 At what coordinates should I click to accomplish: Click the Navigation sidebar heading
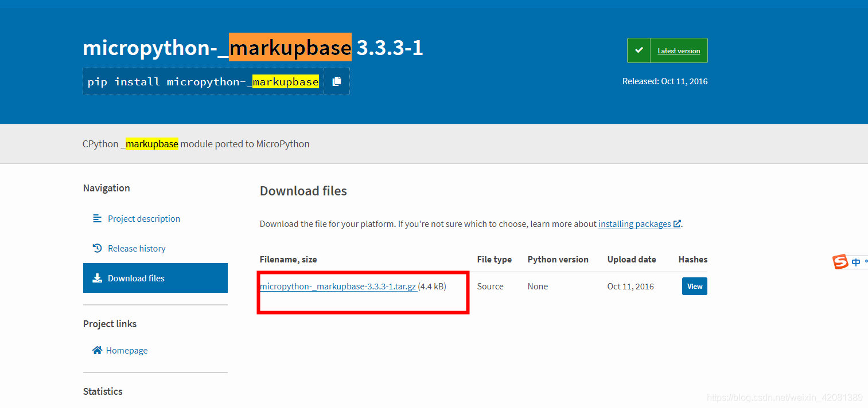(106, 188)
